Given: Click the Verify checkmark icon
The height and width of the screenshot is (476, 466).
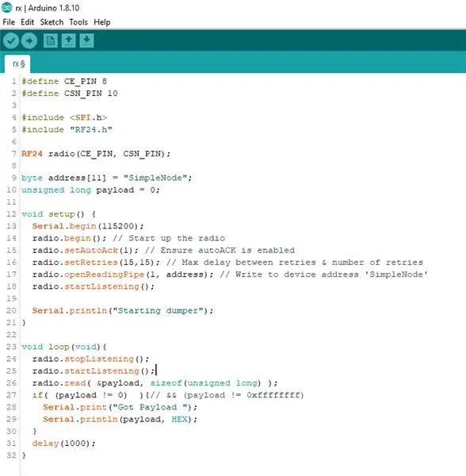Looking at the screenshot, I should (11, 40).
